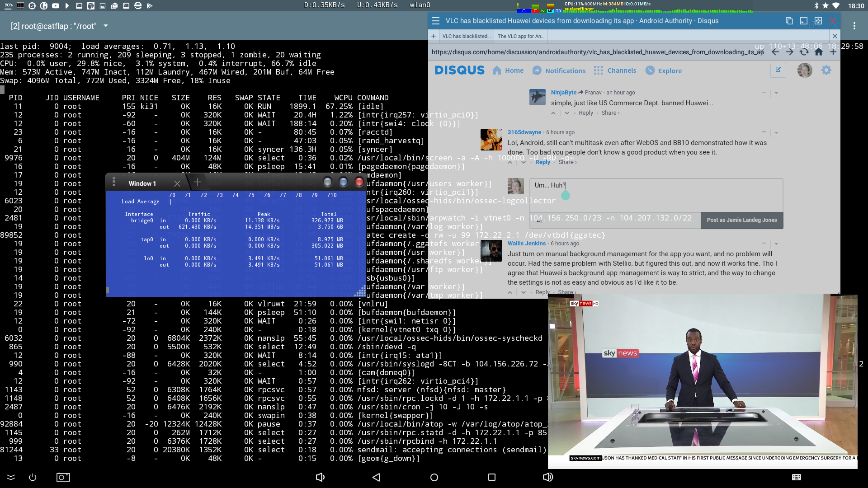Click the browser fullscreen move icon
Screen dimensions: 868x488
[818, 21]
